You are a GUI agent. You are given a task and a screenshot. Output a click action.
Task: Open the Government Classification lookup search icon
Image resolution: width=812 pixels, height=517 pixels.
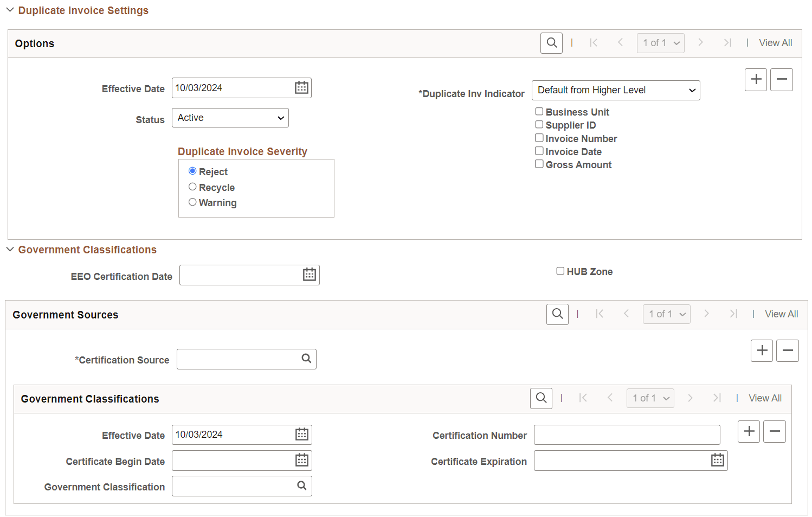[x=301, y=486]
